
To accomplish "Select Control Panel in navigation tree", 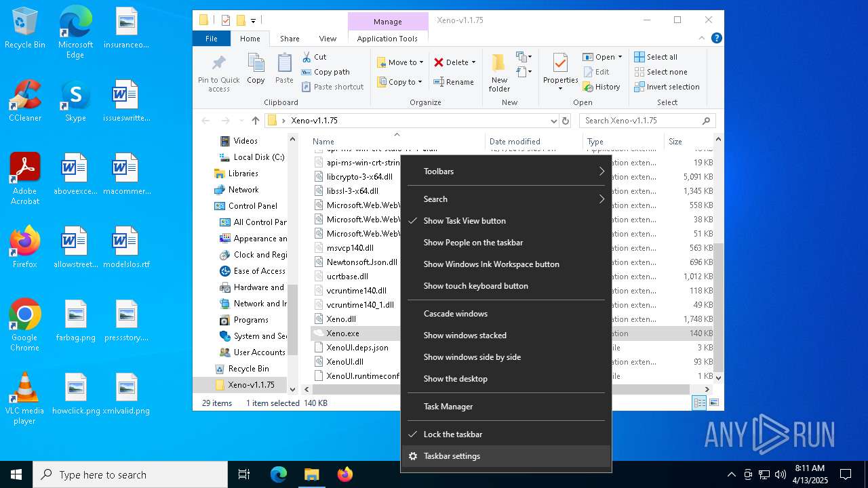I will 252,206.
